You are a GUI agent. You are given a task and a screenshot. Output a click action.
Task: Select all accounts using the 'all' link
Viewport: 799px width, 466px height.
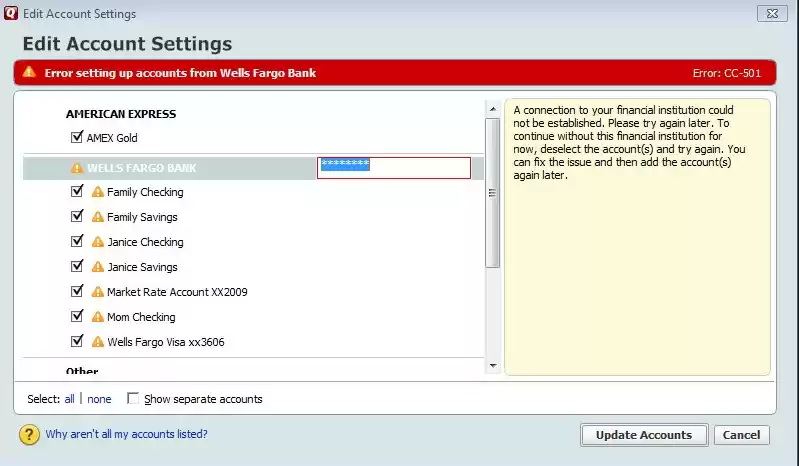[69, 399]
